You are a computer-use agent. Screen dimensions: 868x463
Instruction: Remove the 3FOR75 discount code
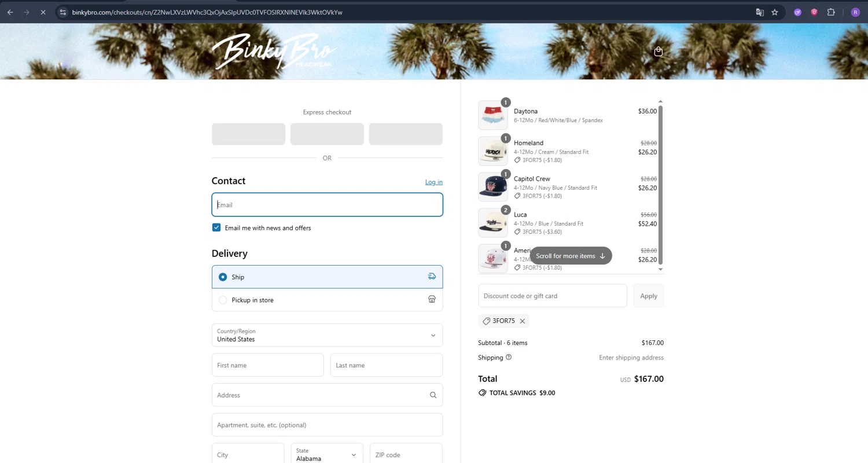click(x=522, y=321)
